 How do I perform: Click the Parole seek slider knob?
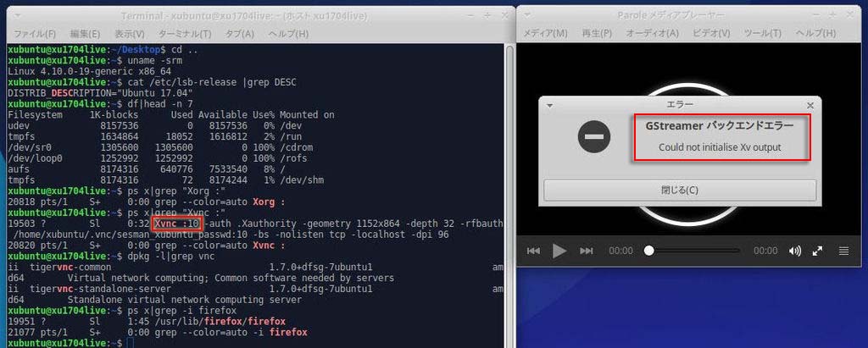[x=648, y=251]
